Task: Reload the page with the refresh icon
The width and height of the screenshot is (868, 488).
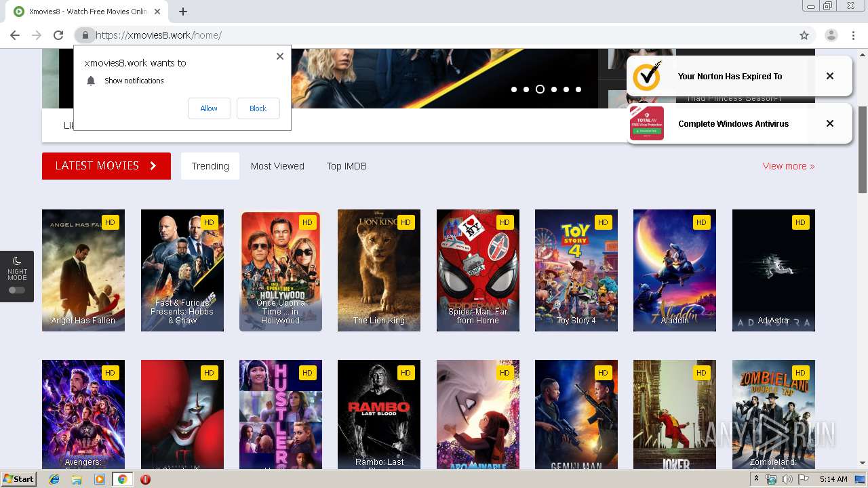Action: tap(58, 35)
